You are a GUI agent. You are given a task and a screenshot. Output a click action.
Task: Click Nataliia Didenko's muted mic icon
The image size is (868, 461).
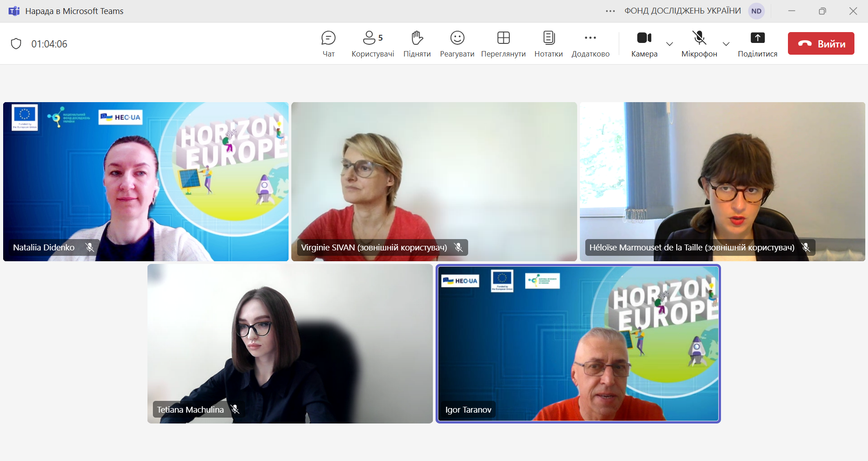pos(90,247)
